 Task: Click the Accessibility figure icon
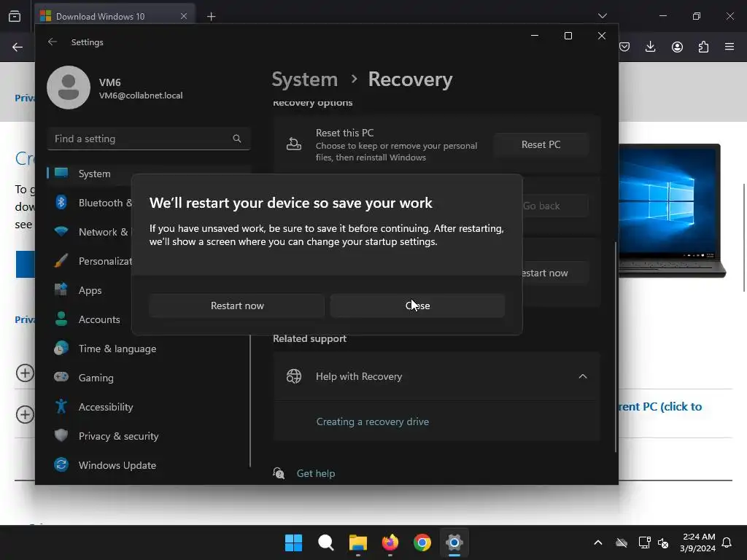pos(61,406)
